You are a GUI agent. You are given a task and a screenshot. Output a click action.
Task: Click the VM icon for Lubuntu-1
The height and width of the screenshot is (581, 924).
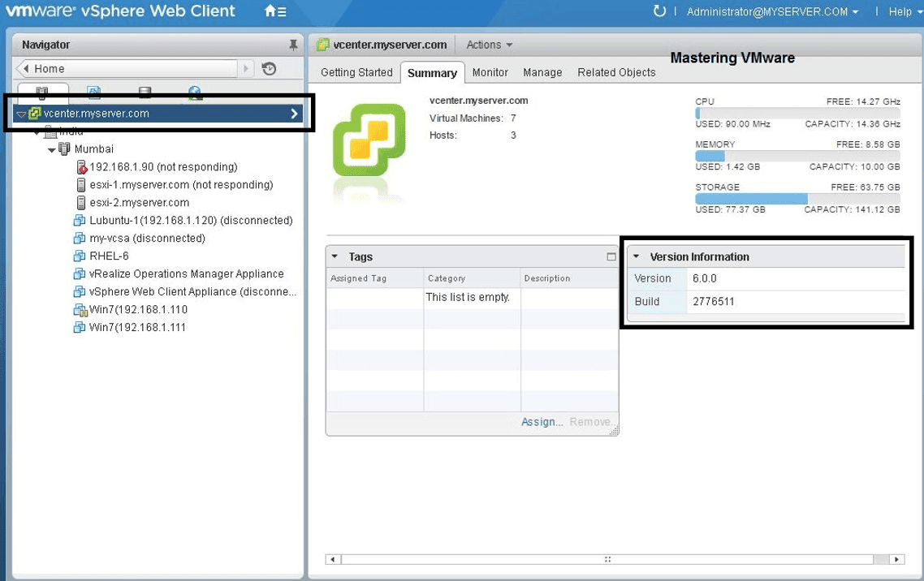[x=80, y=220]
